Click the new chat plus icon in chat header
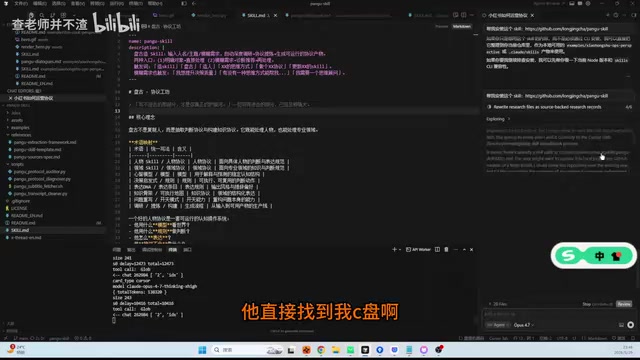 point(608,15)
